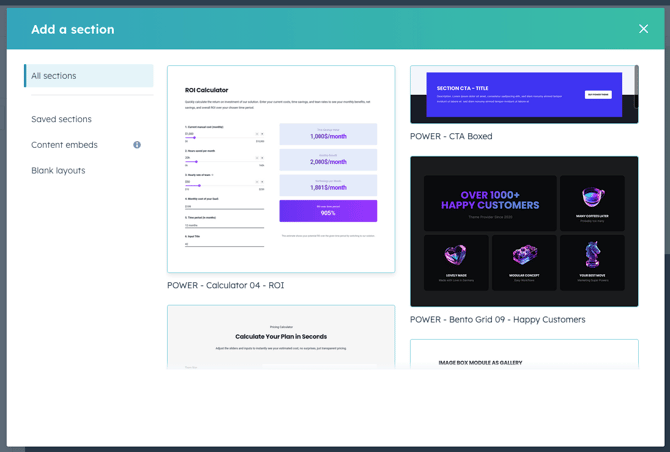Switch to Content embeds category
Screen dimensions: 670x452
[x=64, y=145]
